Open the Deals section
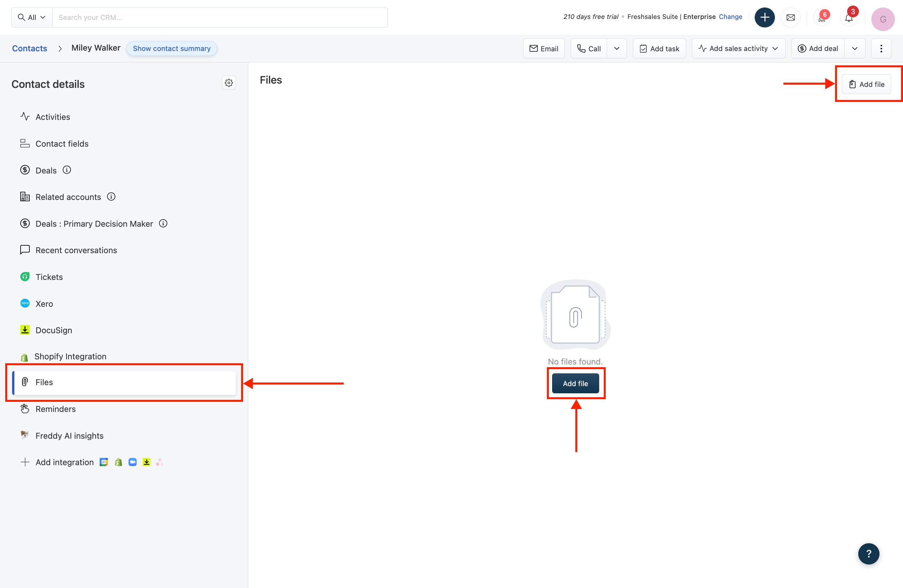 coord(46,170)
